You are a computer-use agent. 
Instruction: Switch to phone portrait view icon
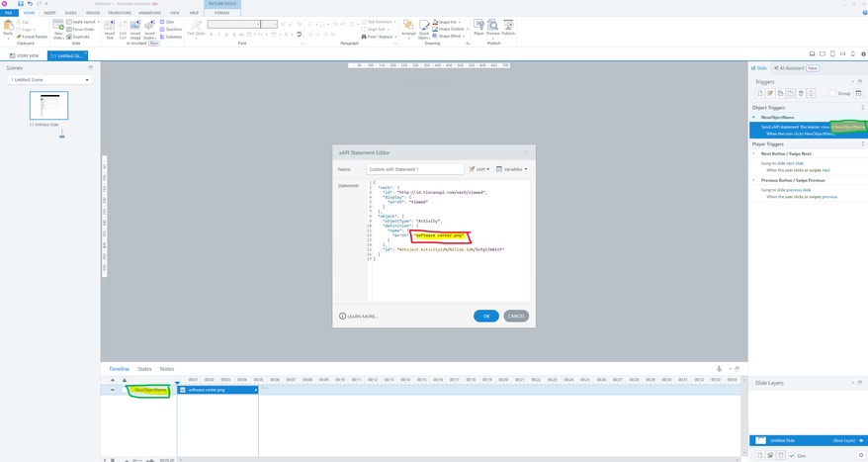(x=852, y=53)
